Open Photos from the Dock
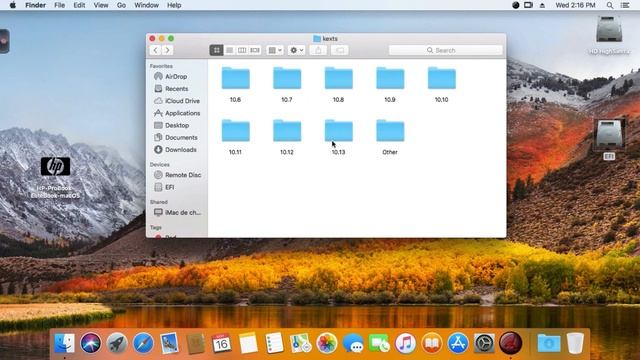Screen dimensions: 640x360 click(x=327, y=343)
